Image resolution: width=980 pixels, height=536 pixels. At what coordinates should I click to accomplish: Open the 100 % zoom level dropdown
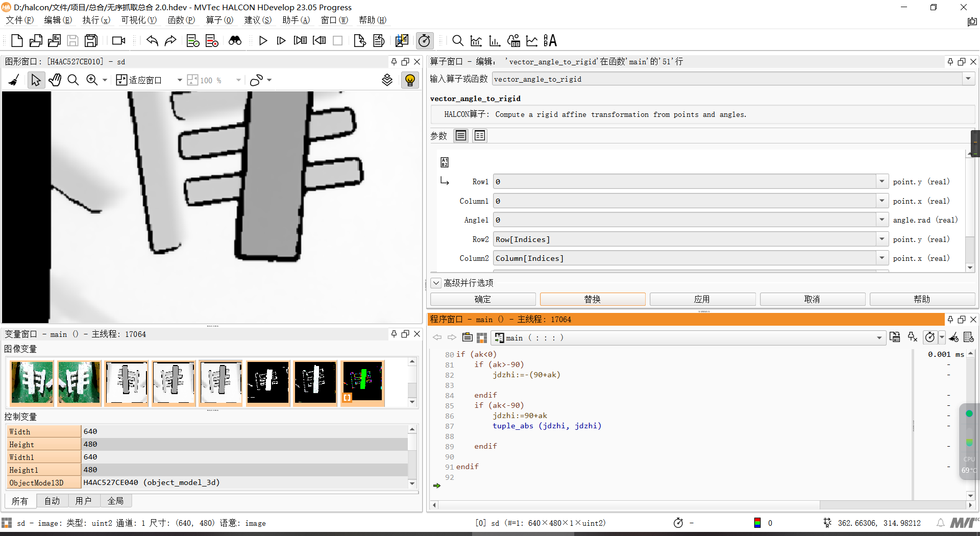(x=238, y=80)
